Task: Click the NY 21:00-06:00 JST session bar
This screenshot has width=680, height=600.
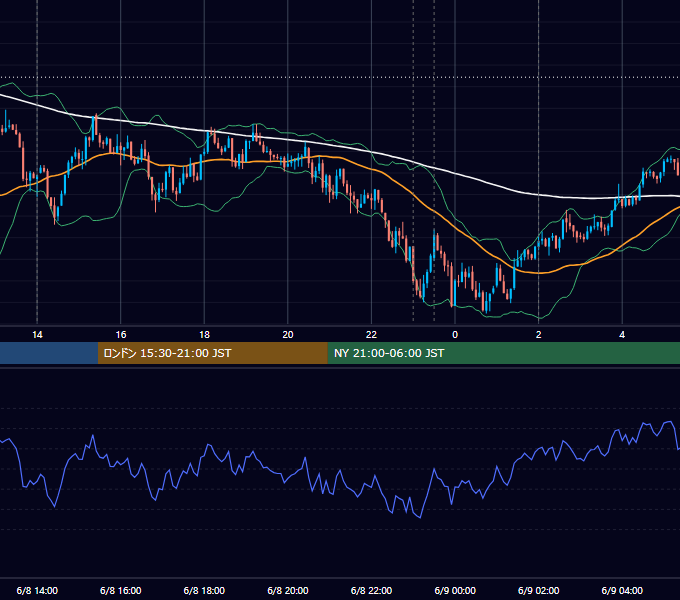Action: coord(503,353)
